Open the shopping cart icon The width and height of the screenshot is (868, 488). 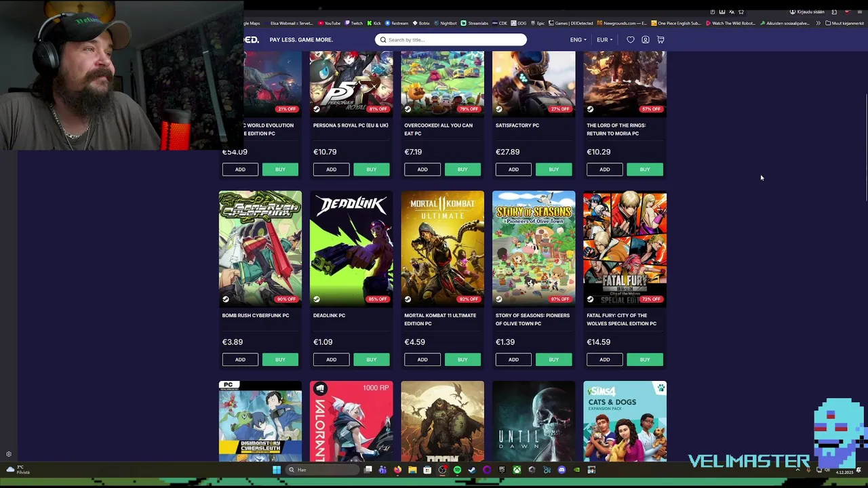click(x=660, y=39)
